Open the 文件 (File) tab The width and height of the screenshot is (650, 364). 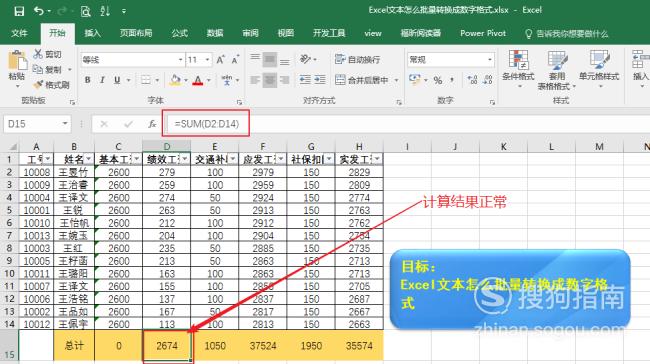coord(19,33)
